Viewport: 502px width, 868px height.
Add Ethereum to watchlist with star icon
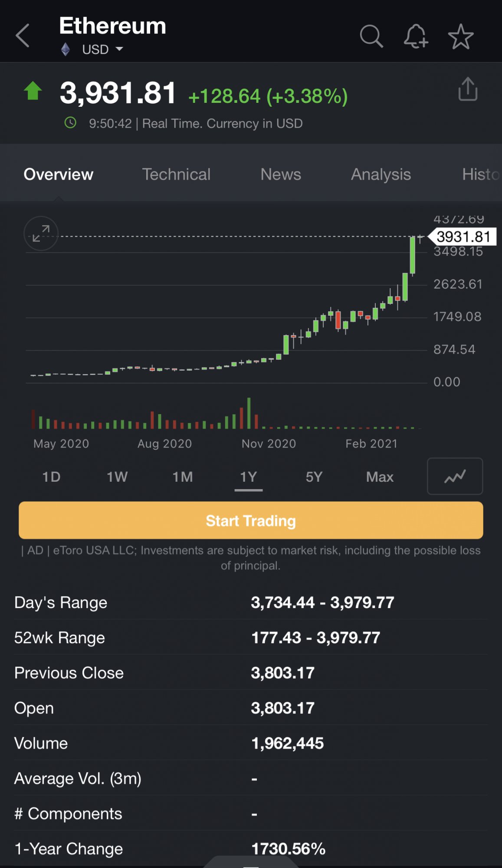[460, 36]
